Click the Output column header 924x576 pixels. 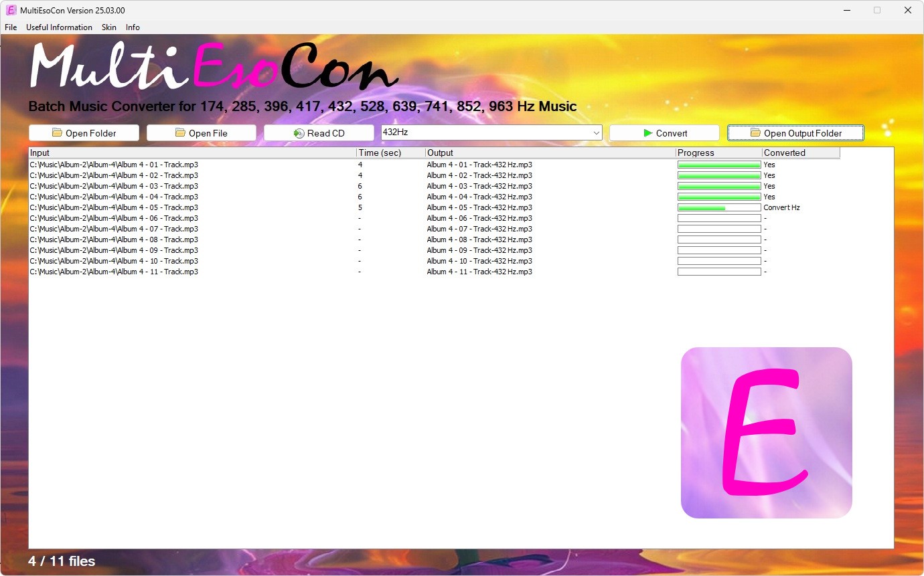coord(550,153)
